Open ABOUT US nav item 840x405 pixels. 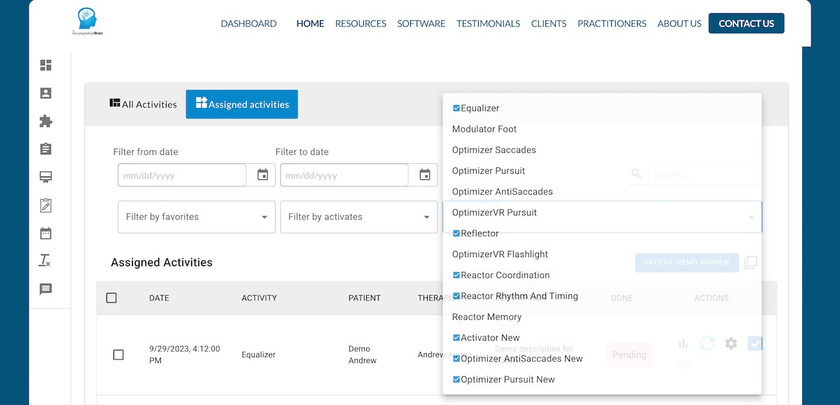point(679,24)
